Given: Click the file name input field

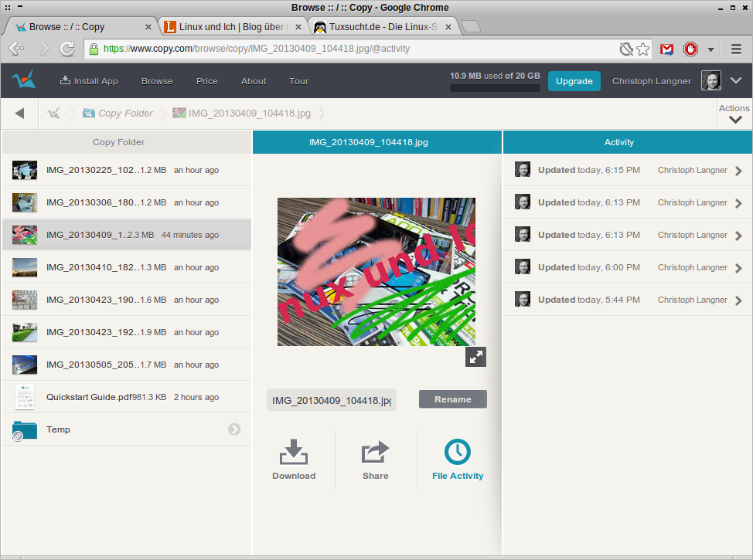Looking at the screenshot, I should [x=332, y=400].
